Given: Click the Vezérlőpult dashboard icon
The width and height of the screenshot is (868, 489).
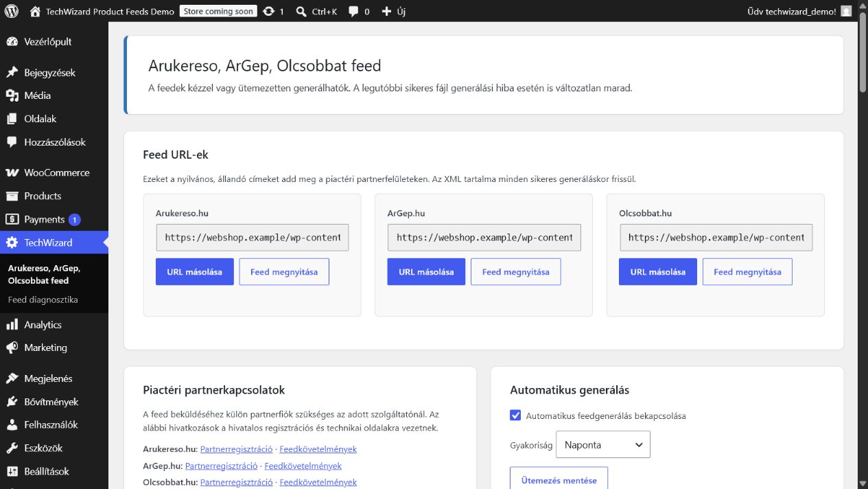Looking at the screenshot, I should (12, 42).
